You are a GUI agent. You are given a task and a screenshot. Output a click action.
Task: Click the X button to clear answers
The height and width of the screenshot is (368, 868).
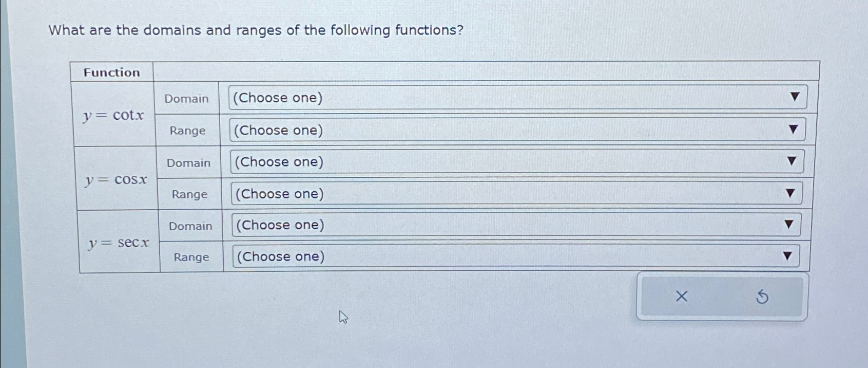(681, 296)
